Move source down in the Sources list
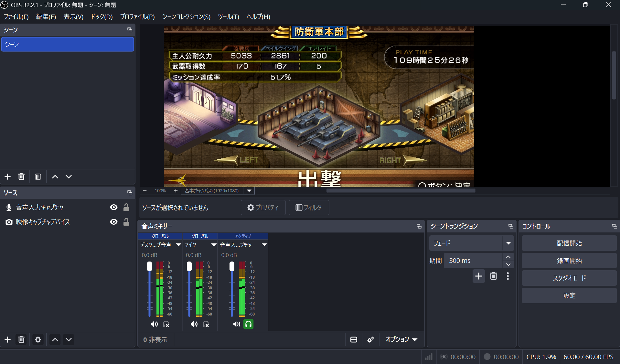This screenshot has height=364, width=620. 69,339
